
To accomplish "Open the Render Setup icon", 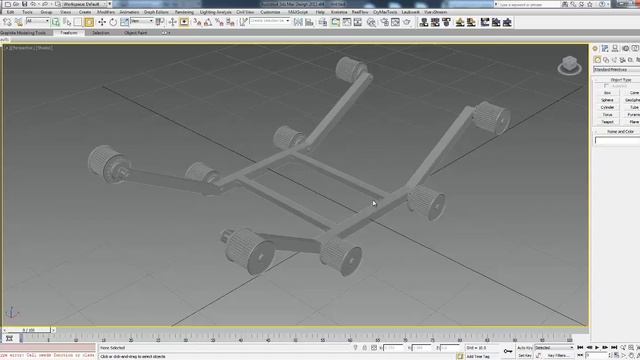I will [x=384, y=22].
